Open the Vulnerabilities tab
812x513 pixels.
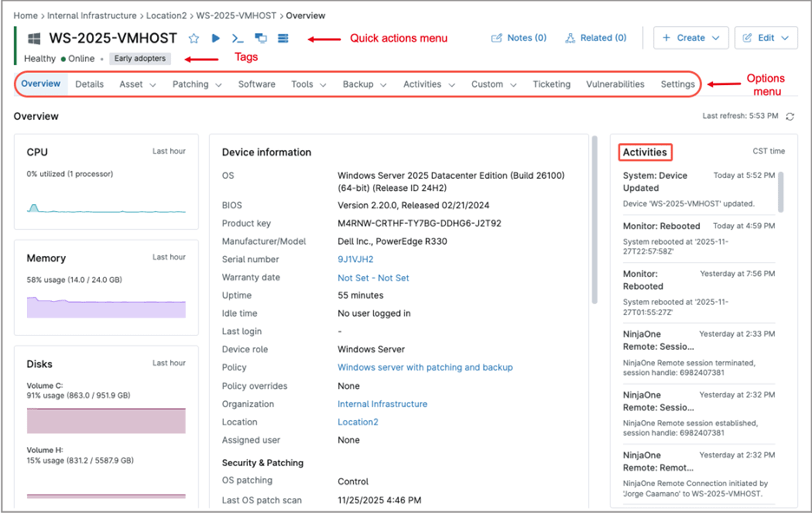click(x=615, y=84)
